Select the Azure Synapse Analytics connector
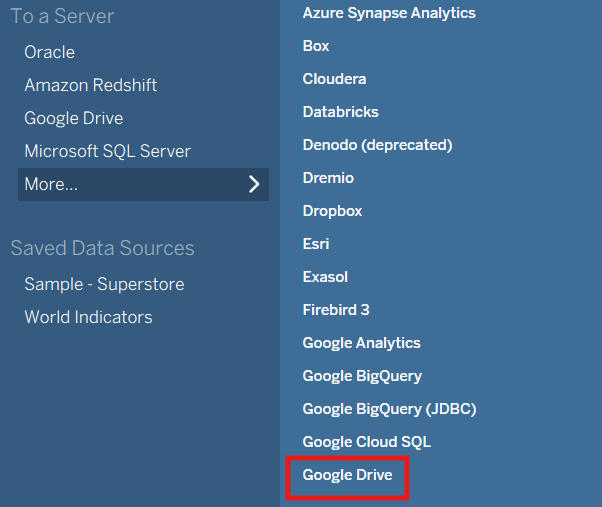 [389, 13]
